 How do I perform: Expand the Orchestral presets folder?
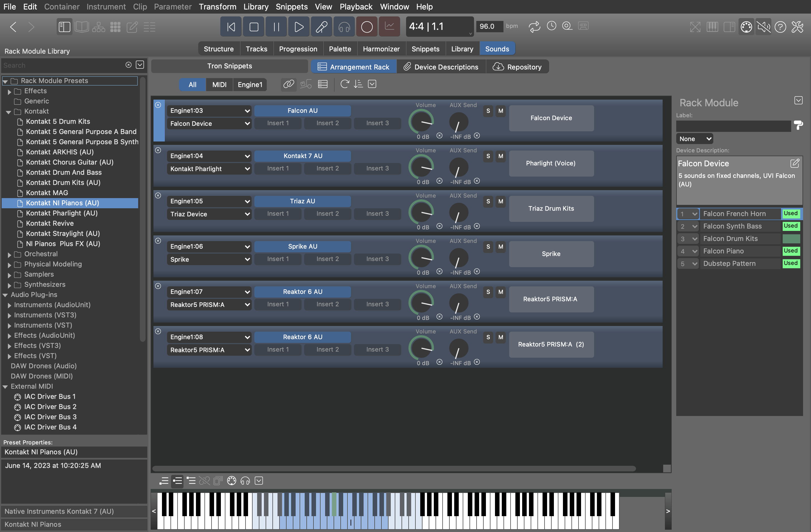click(9, 254)
